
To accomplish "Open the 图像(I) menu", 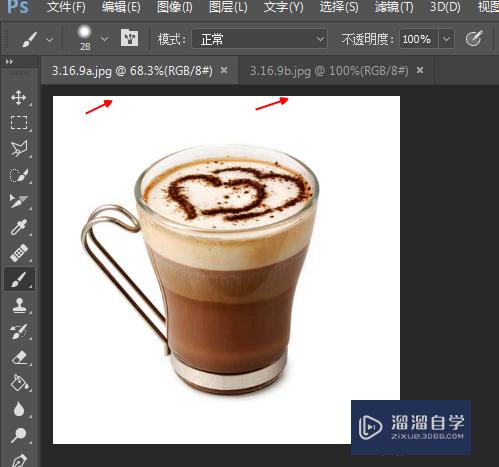I will point(175,7).
